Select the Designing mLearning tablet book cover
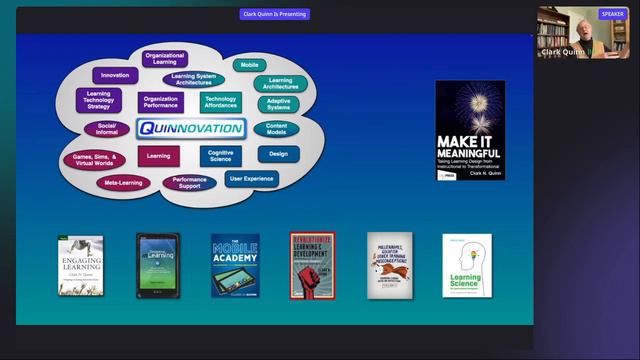Viewport: 640px width, 360px height. tap(158, 266)
